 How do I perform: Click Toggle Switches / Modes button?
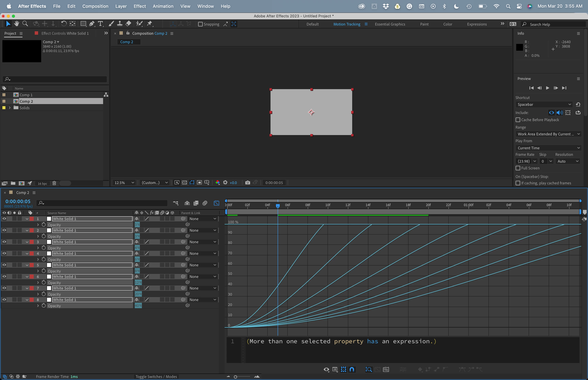156,377
